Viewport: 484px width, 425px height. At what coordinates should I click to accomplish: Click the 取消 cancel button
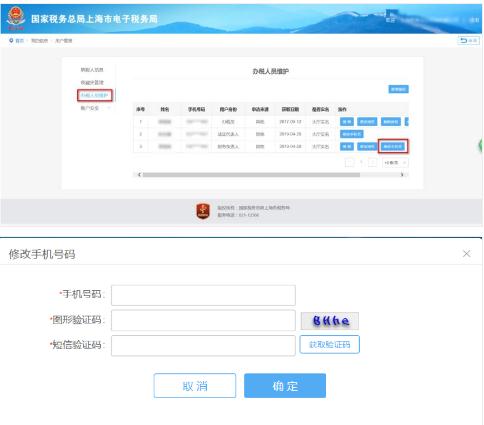click(x=195, y=386)
